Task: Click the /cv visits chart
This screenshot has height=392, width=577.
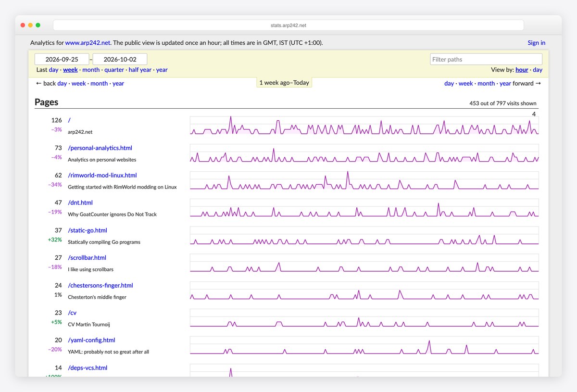Action: (364, 317)
